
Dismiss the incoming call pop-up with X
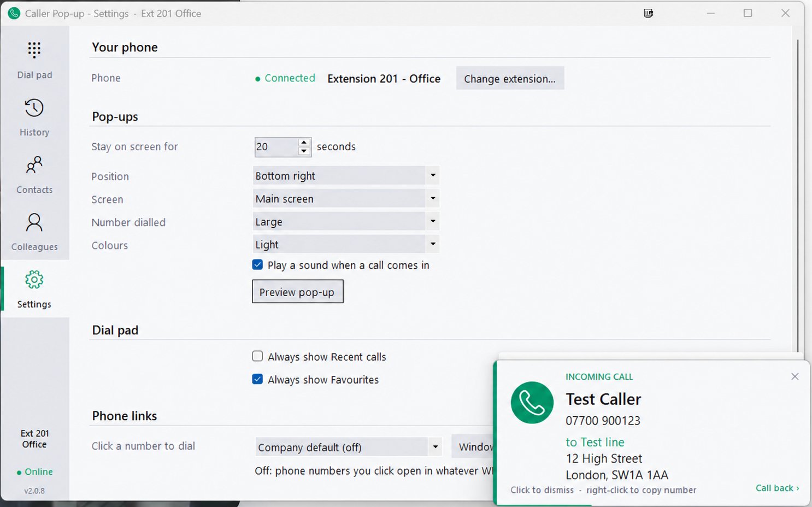(x=795, y=376)
